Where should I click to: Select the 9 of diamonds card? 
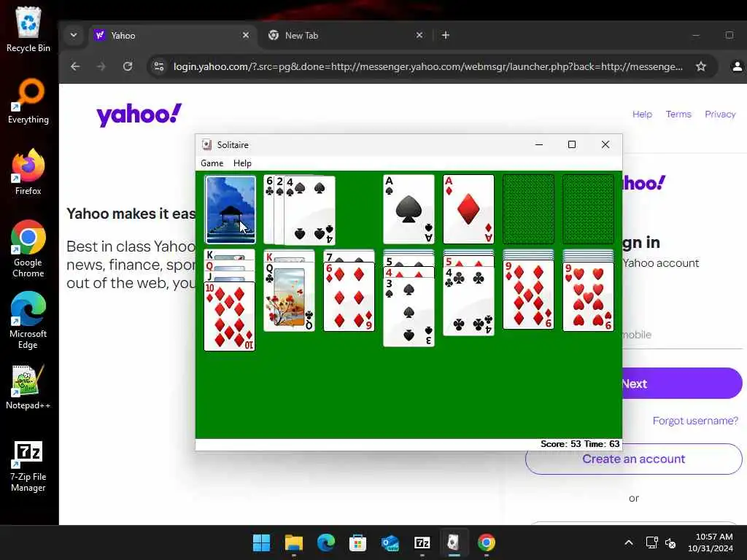[x=529, y=295]
